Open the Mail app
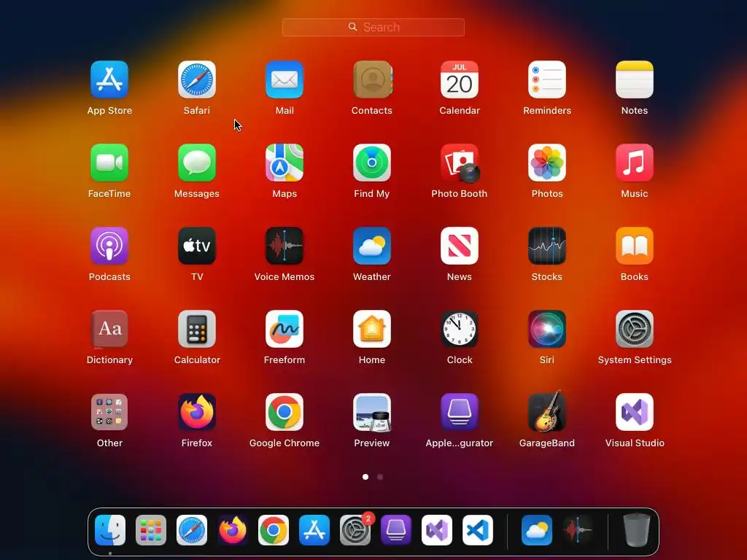 click(285, 79)
